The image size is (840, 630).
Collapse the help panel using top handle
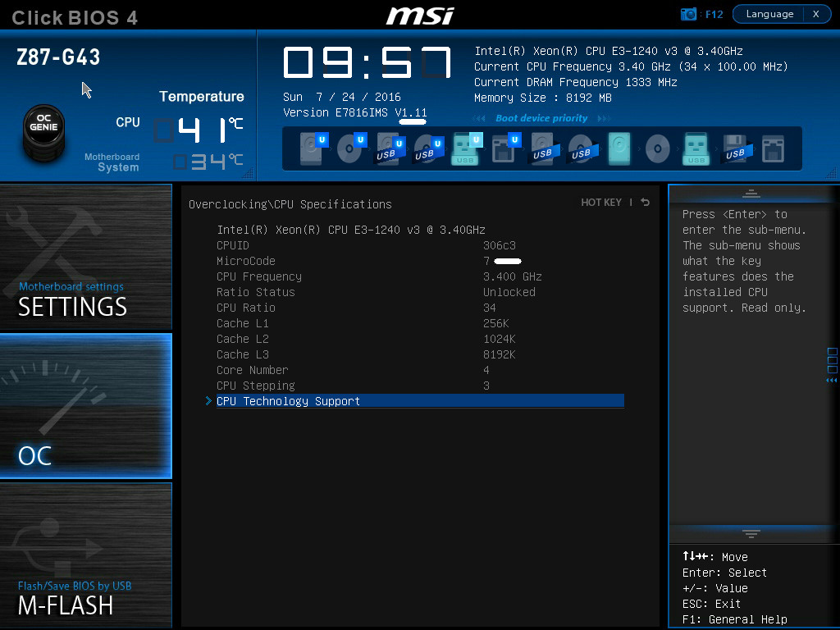751,194
